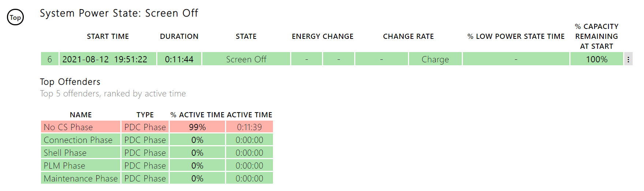Viewport: 644px width, 191px height.
Task: Click the circular Top icon
Action: [x=15, y=17]
